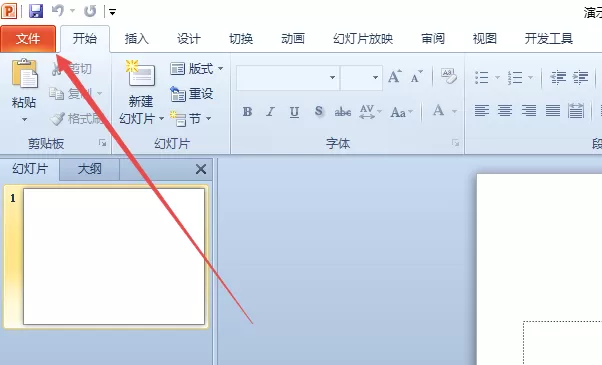Open the font name dropdown arrow
This screenshot has width=602, height=365.
tap(332, 78)
